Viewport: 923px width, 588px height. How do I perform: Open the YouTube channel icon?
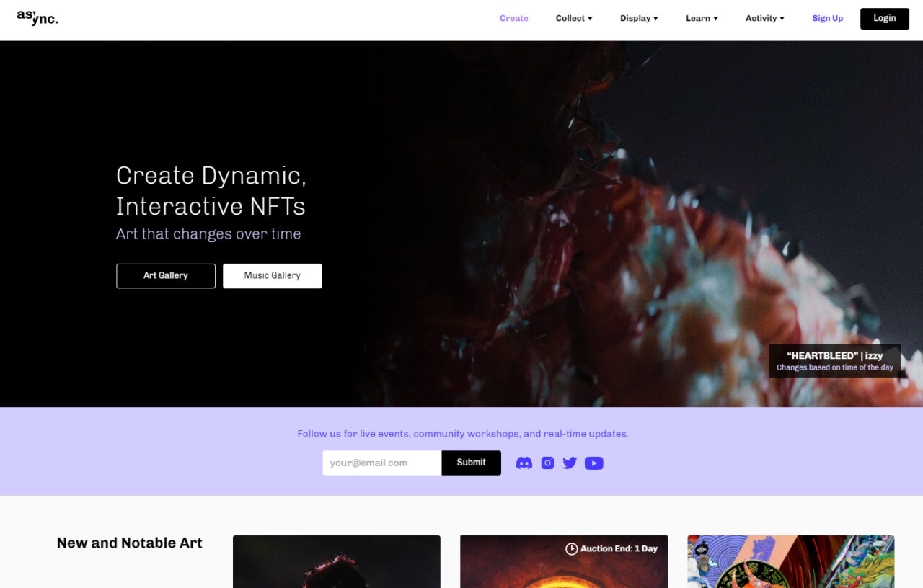coord(593,463)
